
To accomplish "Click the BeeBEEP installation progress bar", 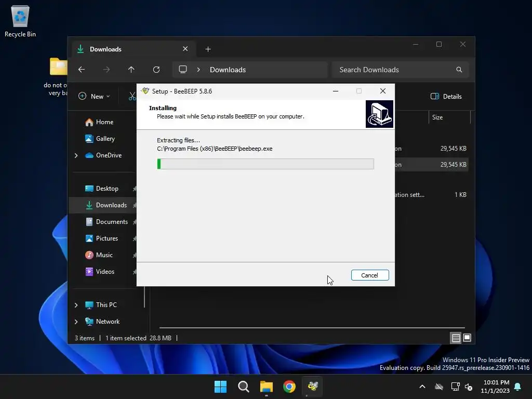I will (265, 164).
